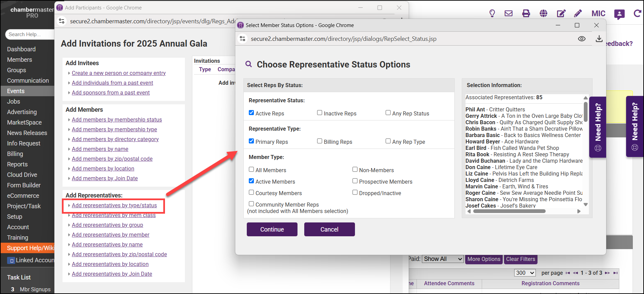Click 'Add representatives by group' link
This screenshot has height=294, width=644.
click(108, 225)
